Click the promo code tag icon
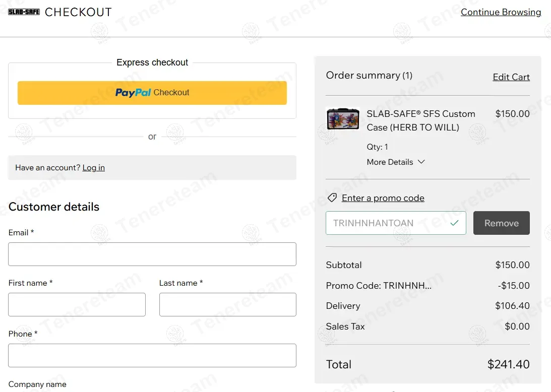 [x=332, y=198]
